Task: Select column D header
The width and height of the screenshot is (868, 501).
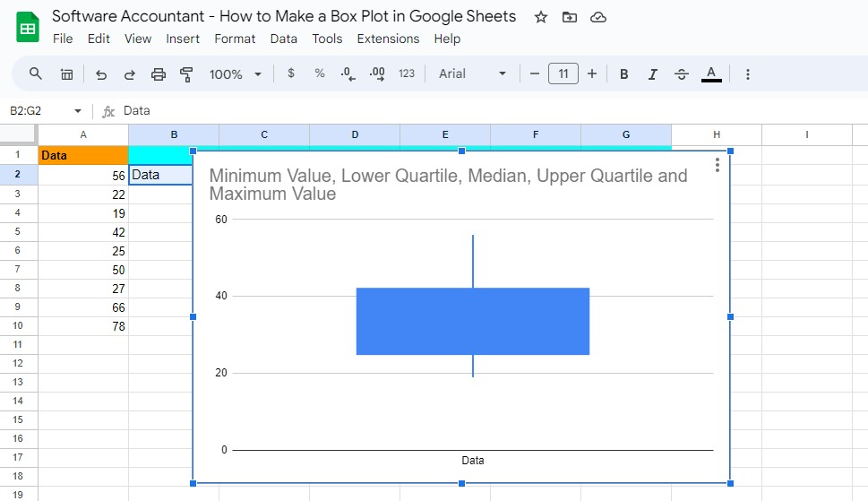Action: (355, 134)
